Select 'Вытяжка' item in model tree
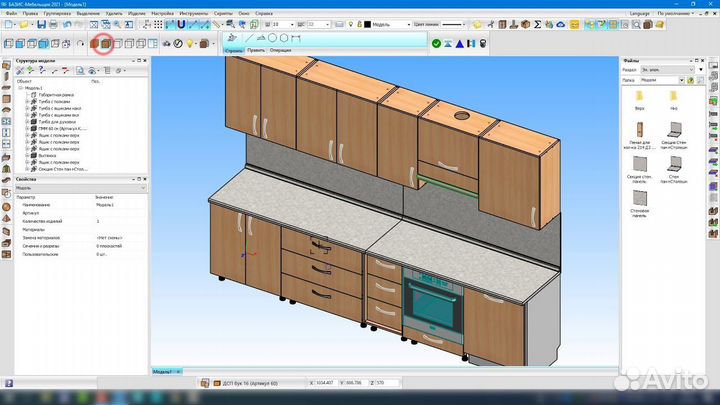The image size is (720, 405). [46, 155]
